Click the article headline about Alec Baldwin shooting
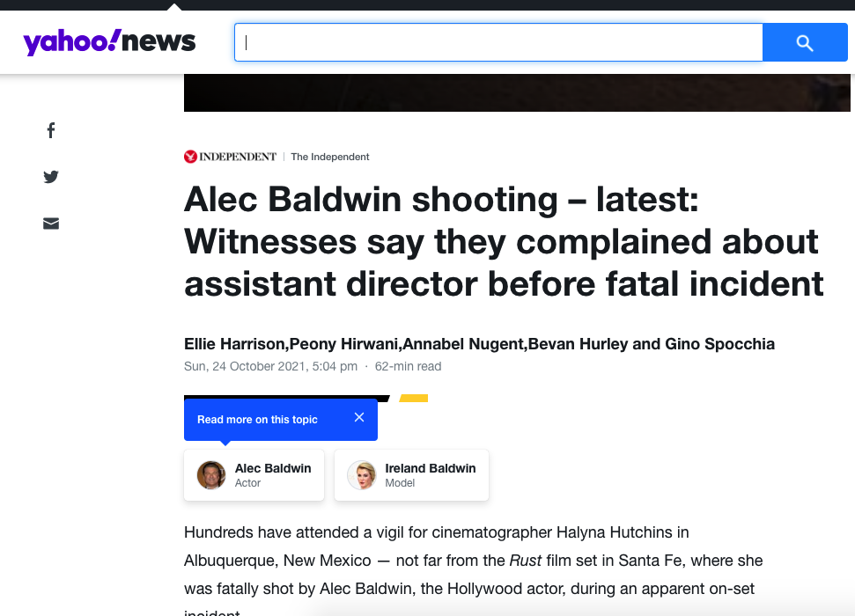The width and height of the screenshot is (855, 616). (x=504, y=241)
